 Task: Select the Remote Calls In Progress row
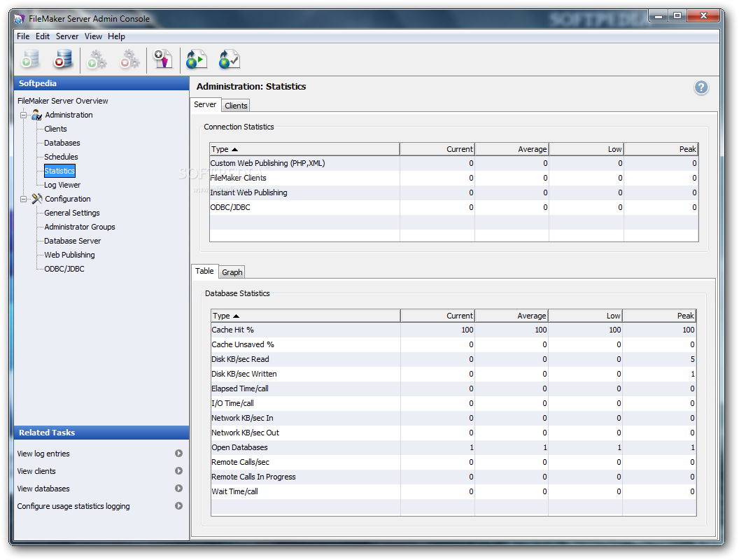click(453, 477)
